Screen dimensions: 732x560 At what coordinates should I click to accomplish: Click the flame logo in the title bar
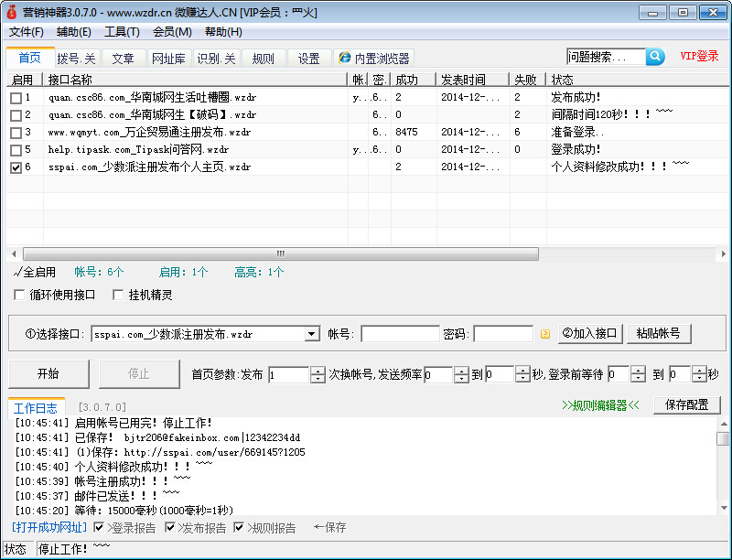point(11,11)
